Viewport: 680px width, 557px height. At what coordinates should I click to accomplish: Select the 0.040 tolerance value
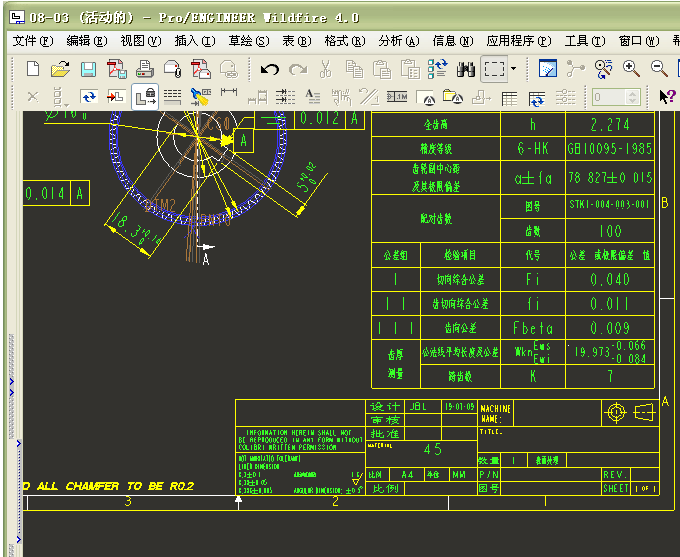(x=610, y=279)
